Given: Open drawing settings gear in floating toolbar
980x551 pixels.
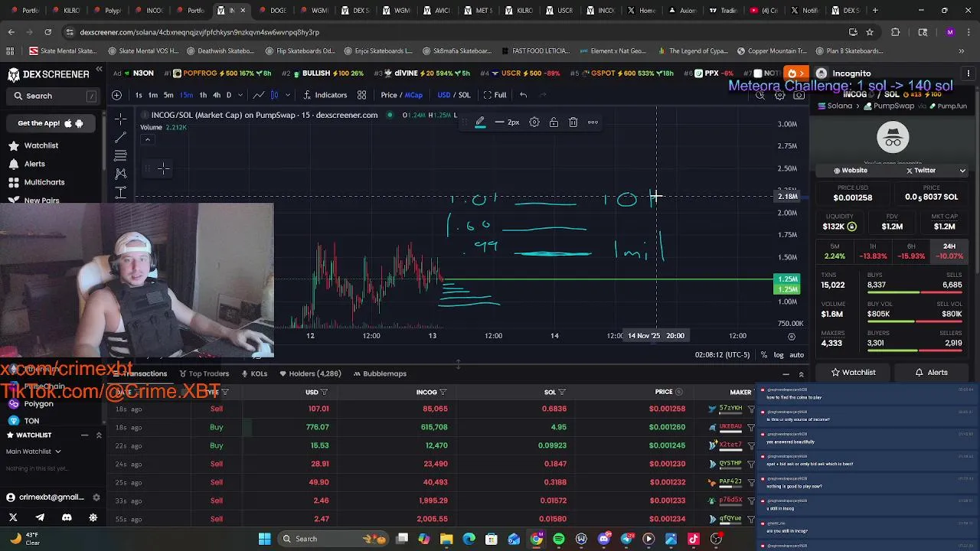Looking at the screenshot, I should 534,122.
